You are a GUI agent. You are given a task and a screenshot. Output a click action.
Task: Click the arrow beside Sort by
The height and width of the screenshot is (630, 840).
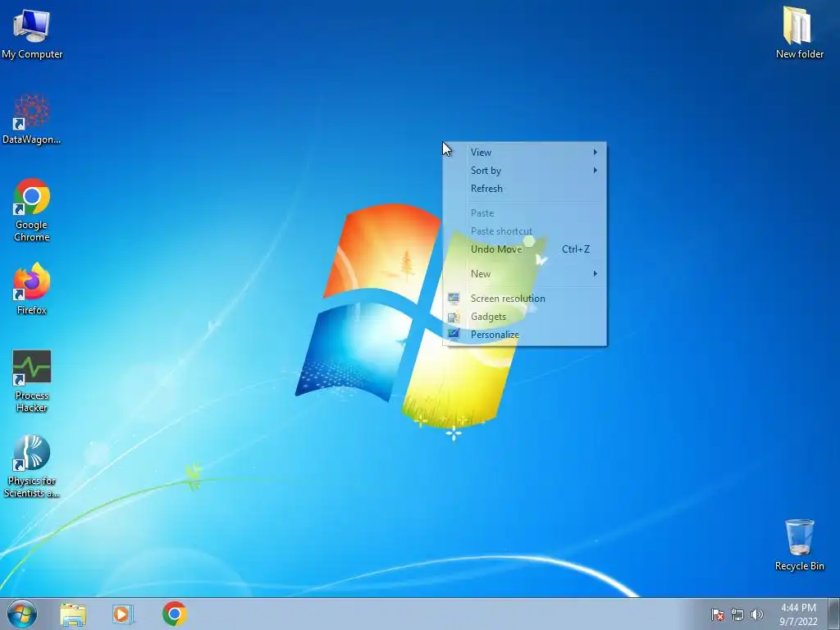click(x=596, y=171)
